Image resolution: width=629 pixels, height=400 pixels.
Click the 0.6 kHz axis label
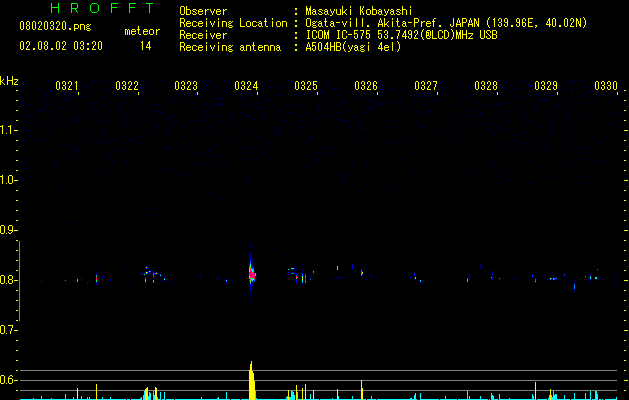pos(8,380)
